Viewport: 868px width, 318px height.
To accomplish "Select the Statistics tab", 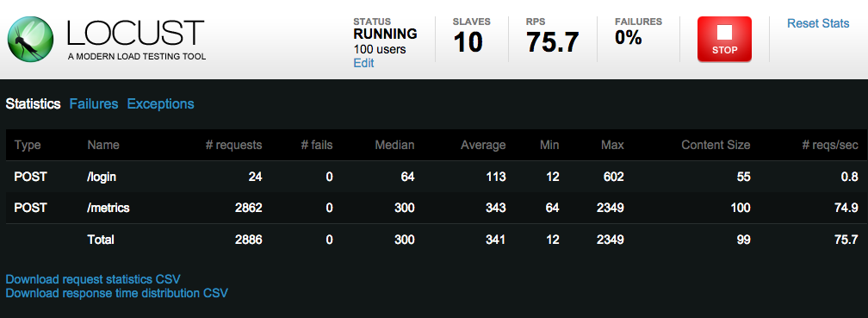I will click(34, 104).
